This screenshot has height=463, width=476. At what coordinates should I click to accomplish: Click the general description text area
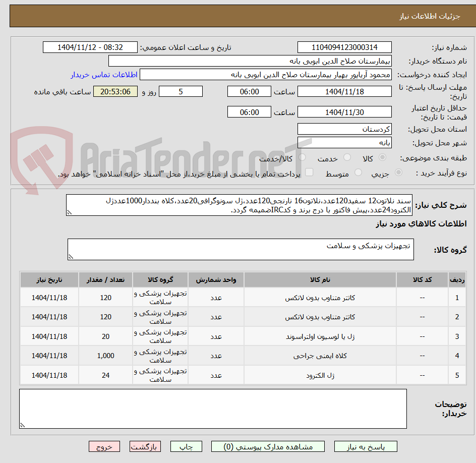point(239,205)
